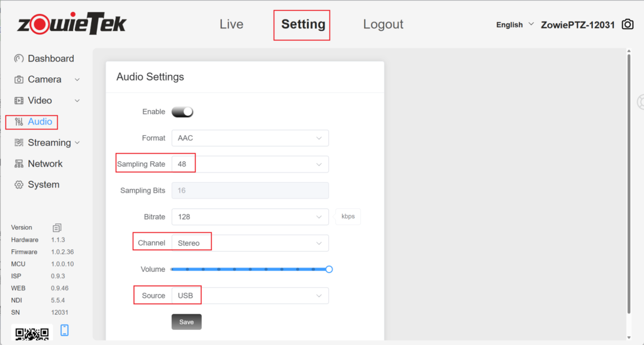Click the System gear icon
644x345 pixels.
point(19,184)
